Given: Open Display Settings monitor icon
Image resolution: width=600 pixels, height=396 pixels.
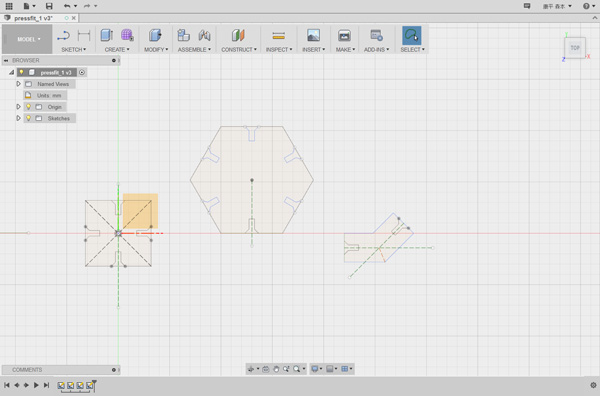Looking at the screenshot, I should click(315, 369).
